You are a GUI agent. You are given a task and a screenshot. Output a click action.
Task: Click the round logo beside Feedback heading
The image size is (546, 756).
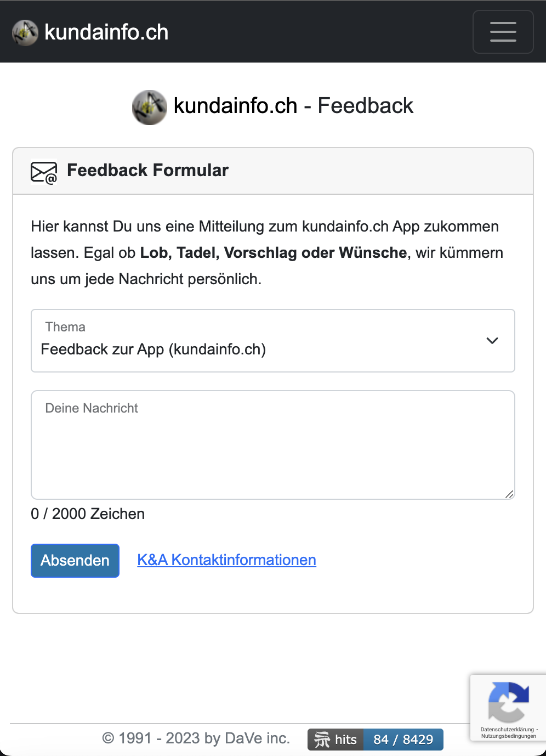click(x=150, y=107)
